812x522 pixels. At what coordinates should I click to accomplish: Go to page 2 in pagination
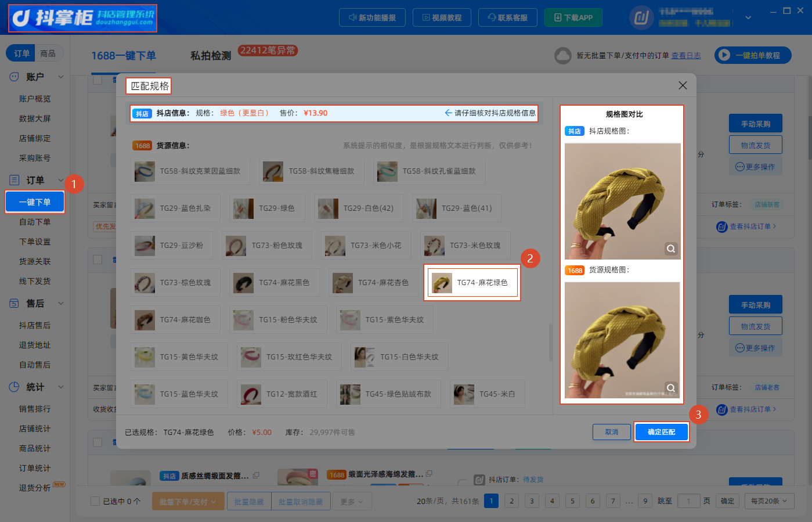(511, 501)
